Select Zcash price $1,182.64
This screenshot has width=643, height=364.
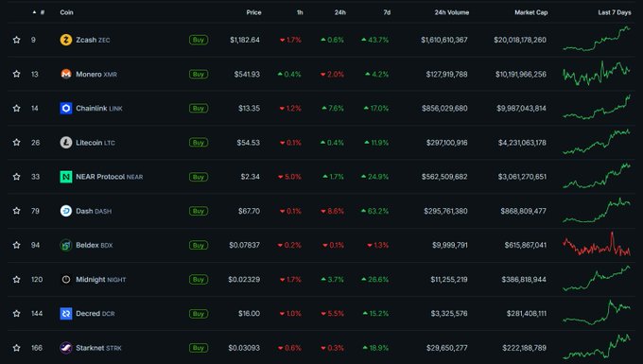click(245, 40)
